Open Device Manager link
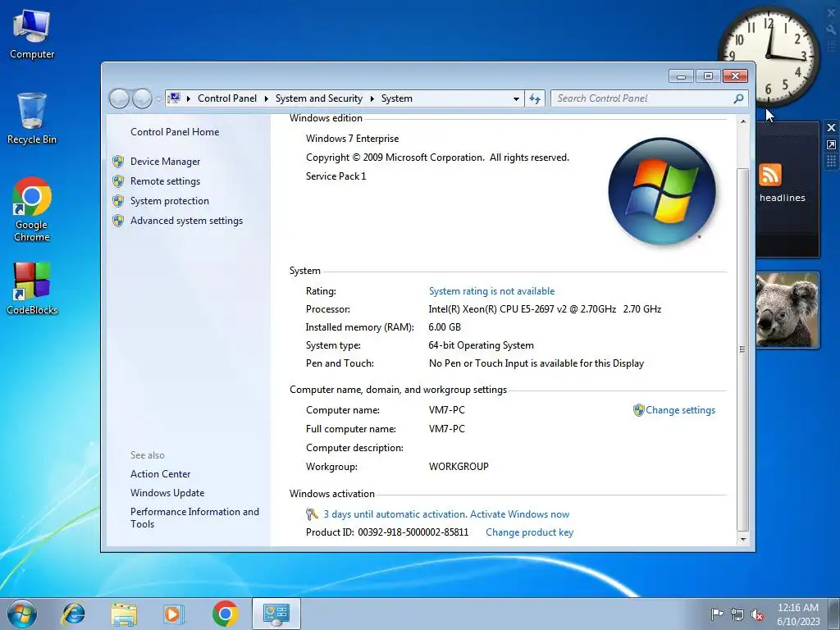This screenshot has height=630, width=840. tap(165, 162)
